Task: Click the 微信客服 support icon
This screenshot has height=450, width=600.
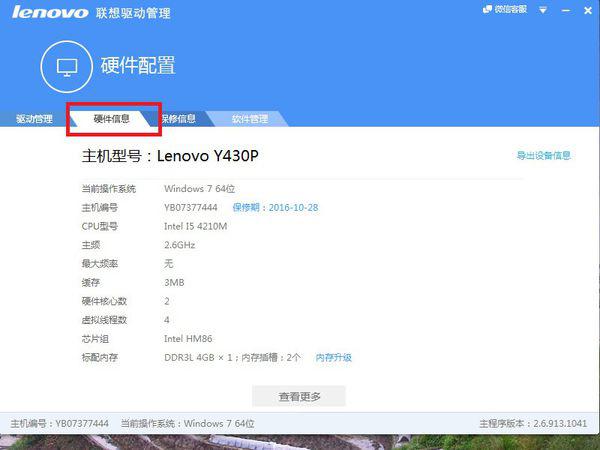Action: (x=505, y=10)
